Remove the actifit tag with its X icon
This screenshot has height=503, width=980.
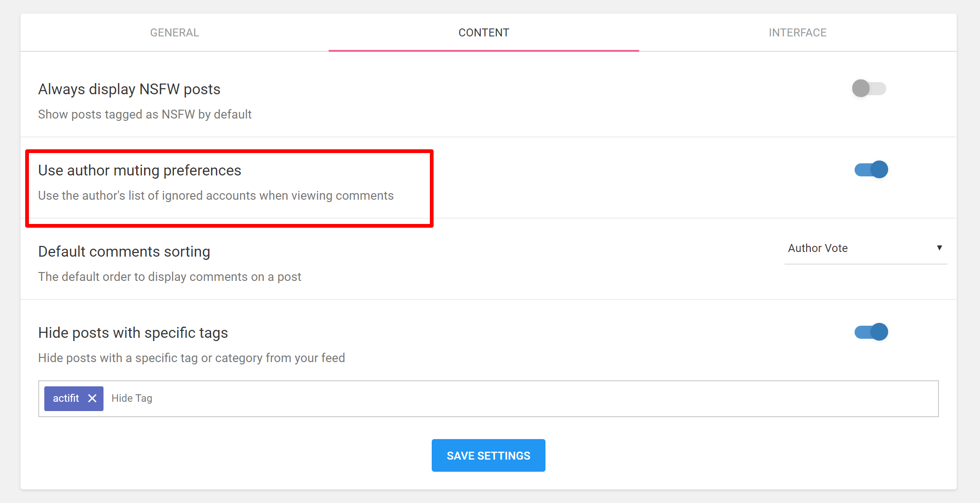click(92, 398)
